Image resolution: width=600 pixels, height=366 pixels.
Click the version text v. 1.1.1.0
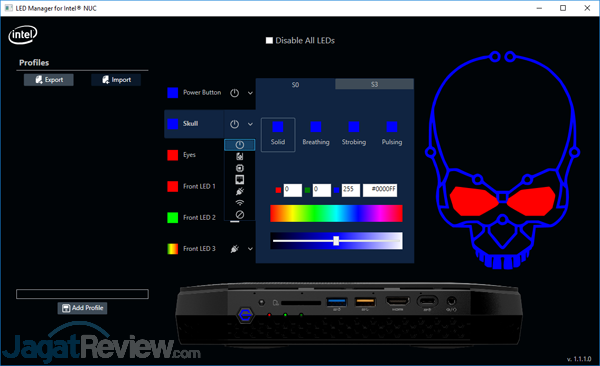point(579,359)
